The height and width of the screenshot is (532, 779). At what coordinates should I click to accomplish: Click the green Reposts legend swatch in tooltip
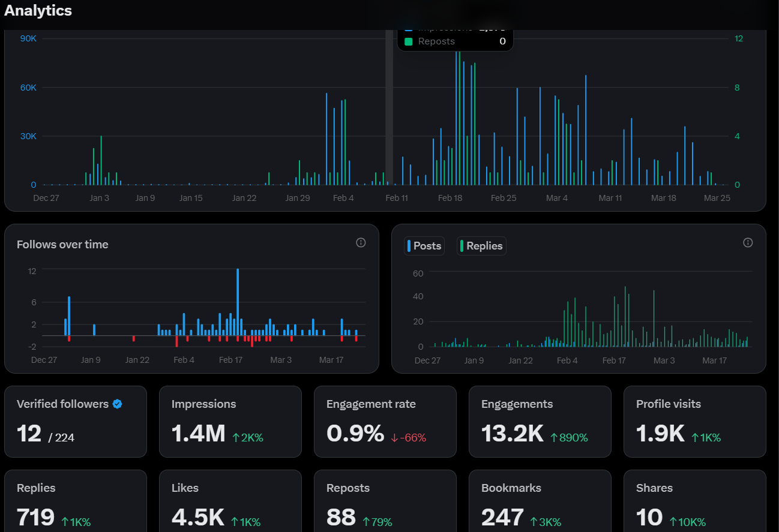(x=409, y=41)
